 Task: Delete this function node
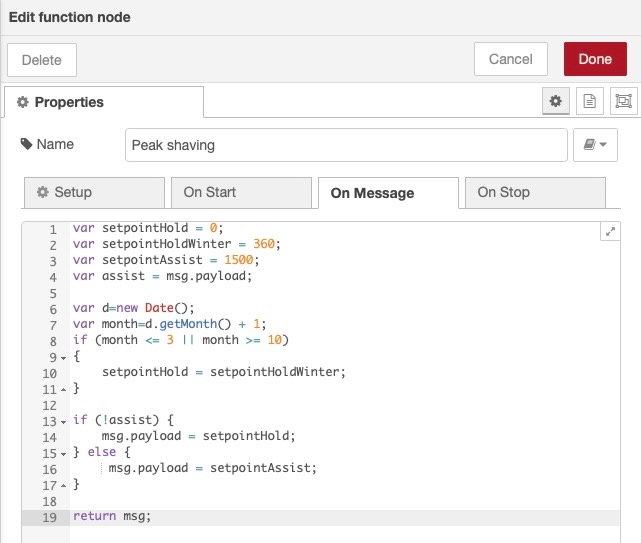point(42,60)
